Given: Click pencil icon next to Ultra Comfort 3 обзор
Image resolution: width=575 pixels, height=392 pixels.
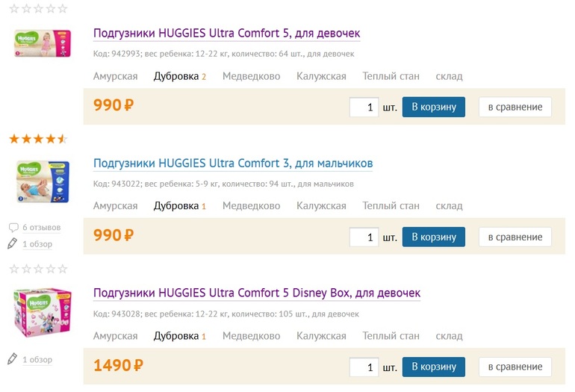Looking at the screenshot, I should (x=13, y=243).
